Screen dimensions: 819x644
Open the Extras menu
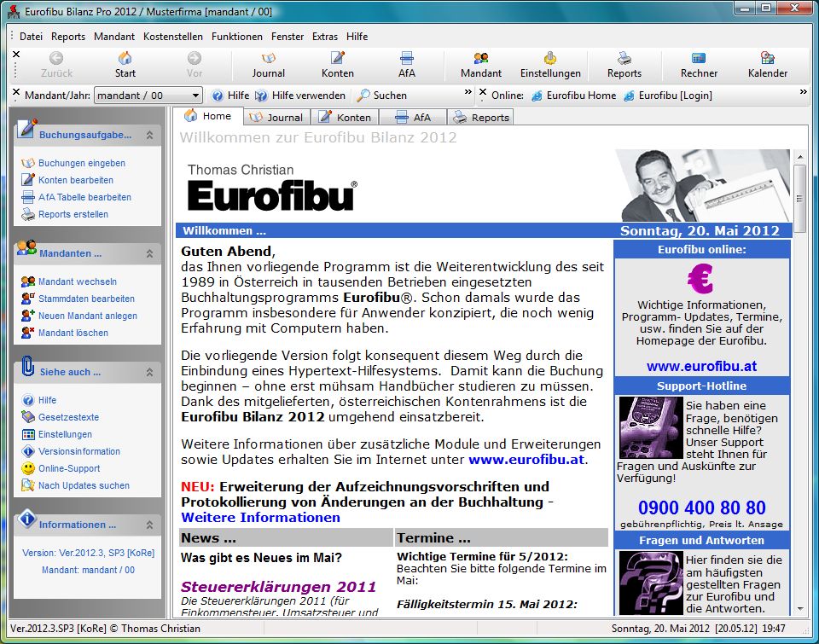click(325, 37)
